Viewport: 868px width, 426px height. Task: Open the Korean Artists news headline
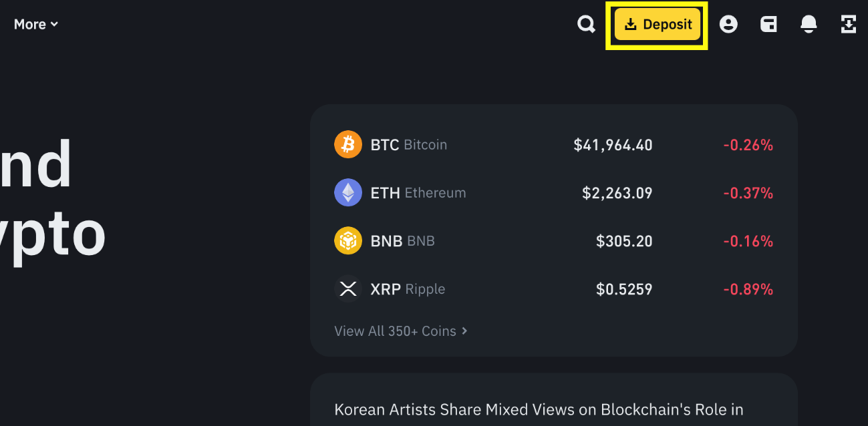tap(539, 409)
